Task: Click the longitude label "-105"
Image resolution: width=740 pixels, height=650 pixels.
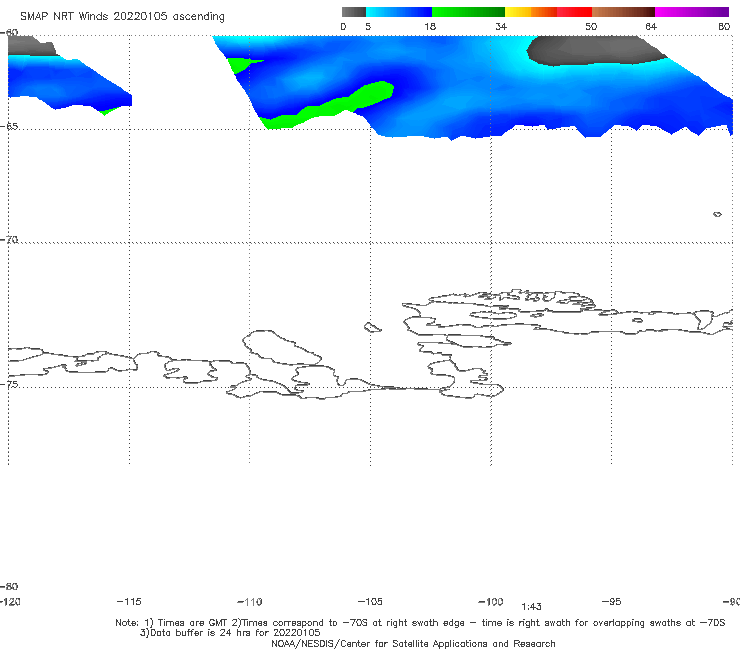Action: click(370, 601)
